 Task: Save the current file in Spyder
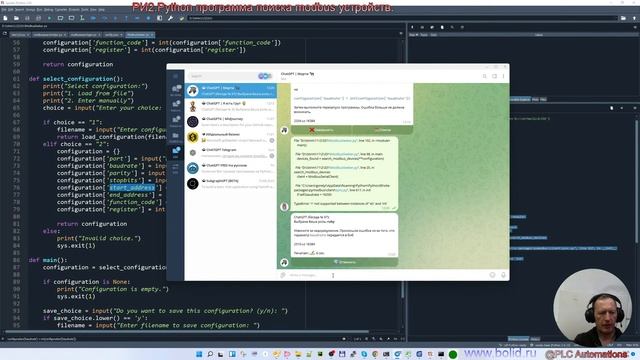[x=27, y=18]
